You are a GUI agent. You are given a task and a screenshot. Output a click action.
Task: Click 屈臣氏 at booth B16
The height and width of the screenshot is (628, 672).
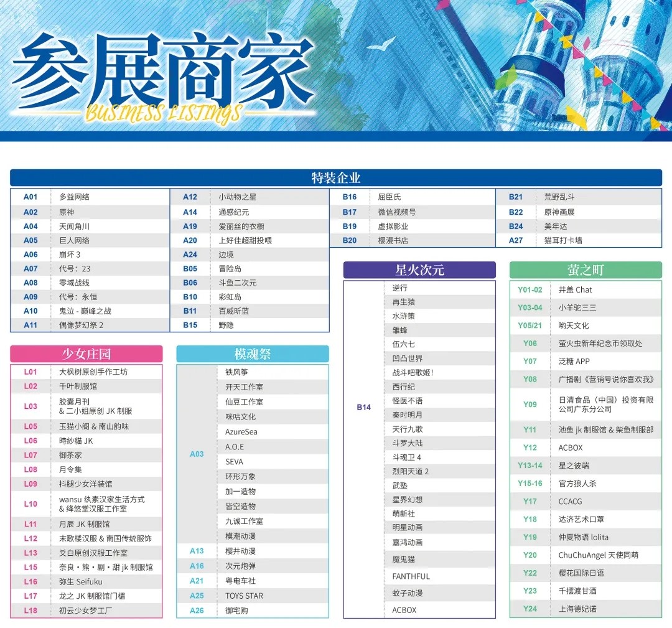[389, 197]
